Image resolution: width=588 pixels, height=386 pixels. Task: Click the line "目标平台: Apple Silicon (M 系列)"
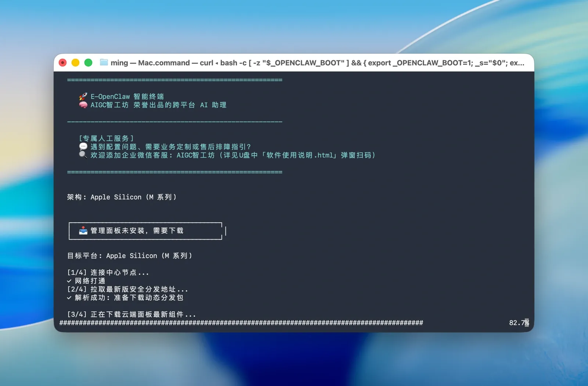[x=129, y=256]
